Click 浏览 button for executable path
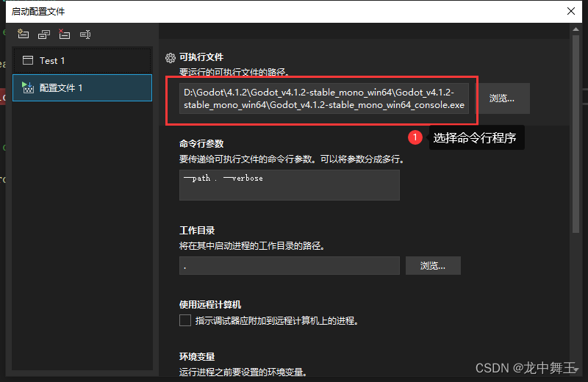588x382 pixels. click(x=502, y=98)
